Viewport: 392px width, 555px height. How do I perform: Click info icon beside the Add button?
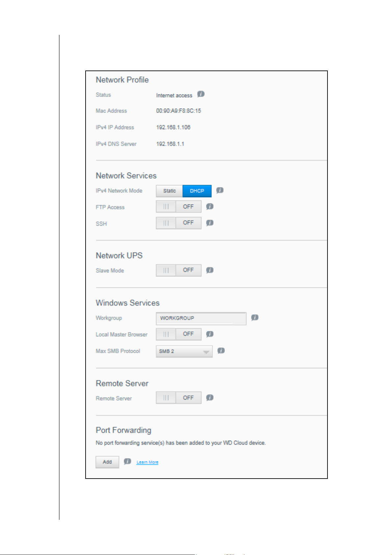pos(127,461)
